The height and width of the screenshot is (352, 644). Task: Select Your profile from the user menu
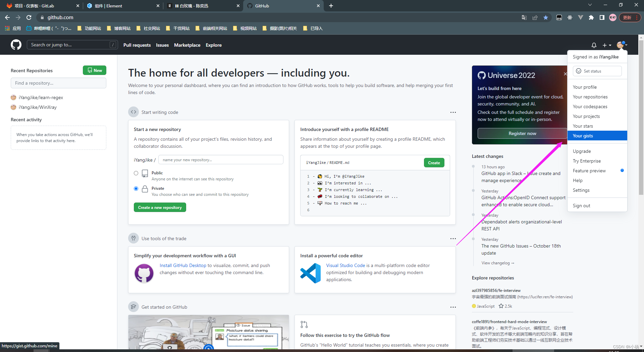point(597,87)
